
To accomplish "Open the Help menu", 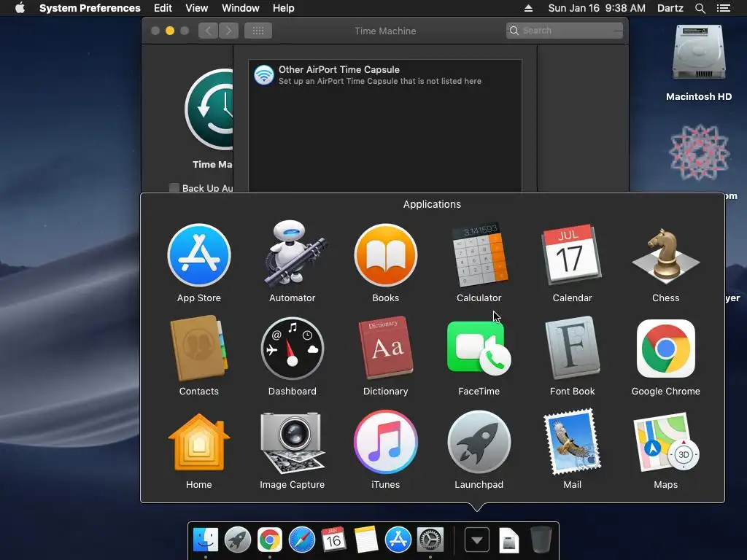I will 284,8.
